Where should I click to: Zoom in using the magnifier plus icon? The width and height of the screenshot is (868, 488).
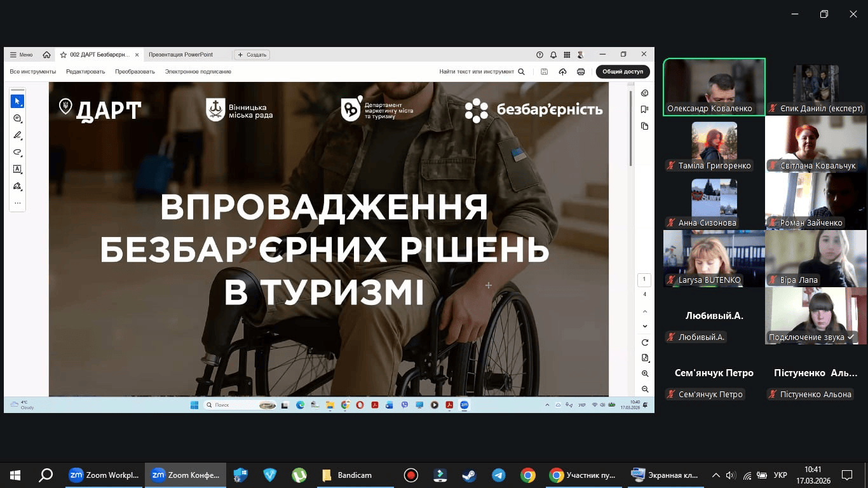tap(645, 374)
